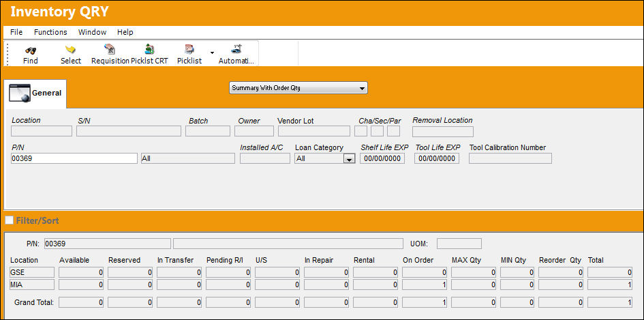644x320 pixels.
Task: Click MIA On Order value 1
Action: coord(425,285)
